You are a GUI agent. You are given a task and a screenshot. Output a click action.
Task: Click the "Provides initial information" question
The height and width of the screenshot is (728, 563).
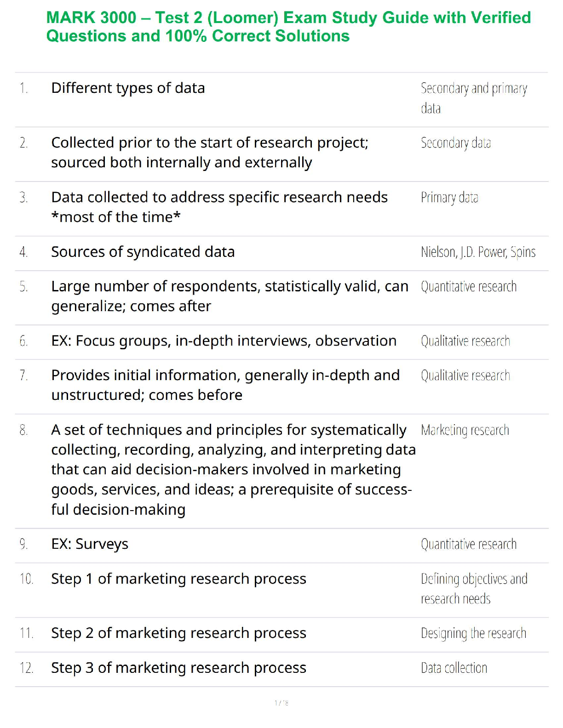point(225,385)
